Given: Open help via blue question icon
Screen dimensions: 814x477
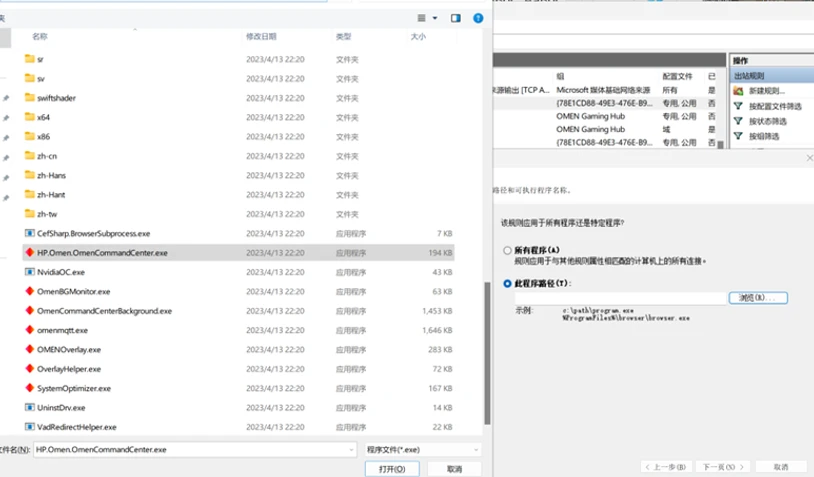Looking at the screenshot, I should (x=478, y=18).
